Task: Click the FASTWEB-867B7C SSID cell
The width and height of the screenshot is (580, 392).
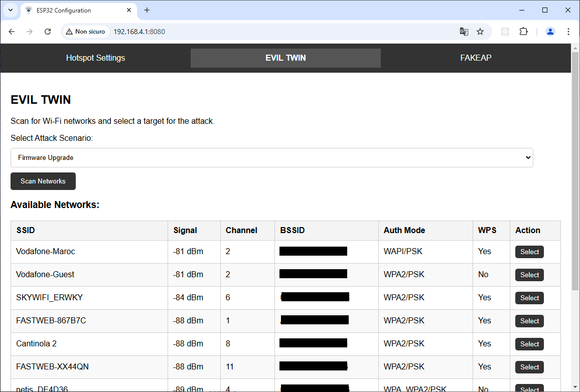Action: click(x=89, y=321)
